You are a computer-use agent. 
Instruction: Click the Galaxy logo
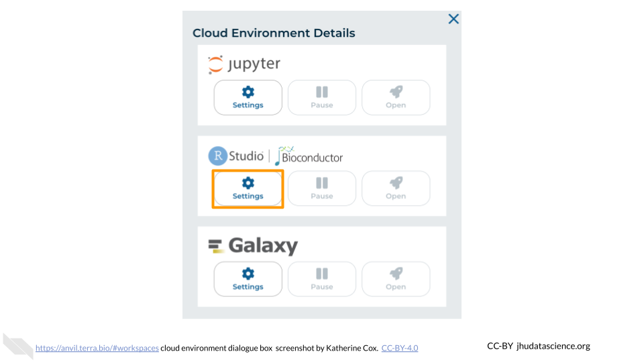(253, 246)
